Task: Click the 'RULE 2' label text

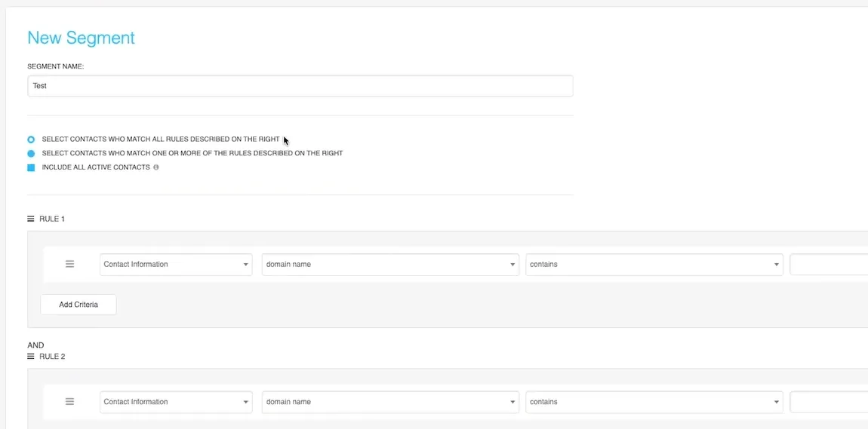Action: coord(52,357)
